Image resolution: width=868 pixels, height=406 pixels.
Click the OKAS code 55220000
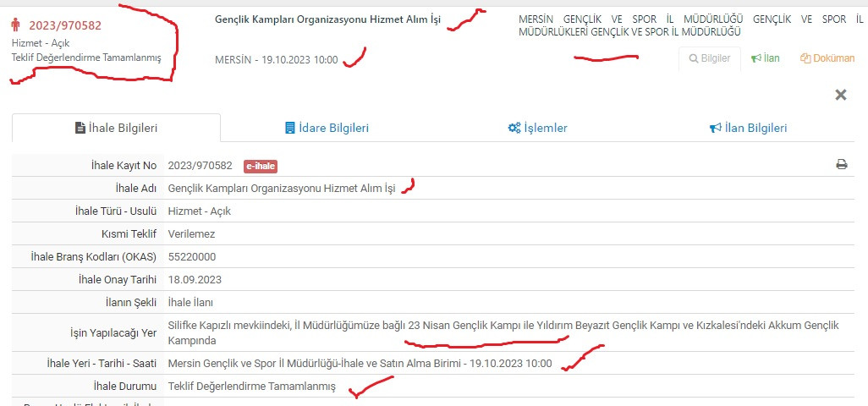click(191, 257)
